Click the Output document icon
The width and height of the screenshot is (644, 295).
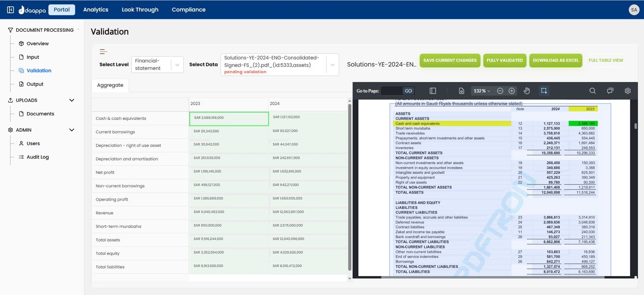(x=21, y=84)
